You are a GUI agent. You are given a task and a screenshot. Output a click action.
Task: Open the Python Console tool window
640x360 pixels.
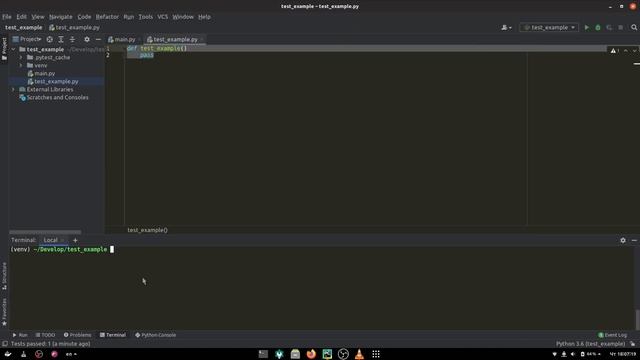156,335
